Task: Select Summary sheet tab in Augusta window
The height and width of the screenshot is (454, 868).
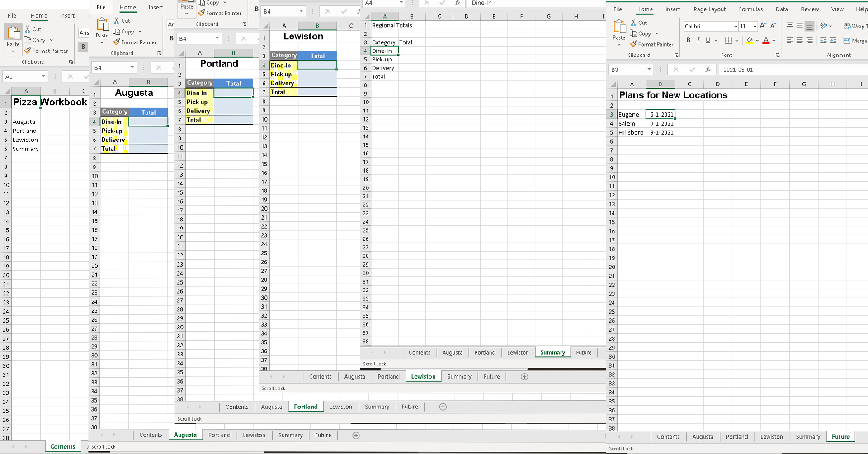Action: pos(290,435)
